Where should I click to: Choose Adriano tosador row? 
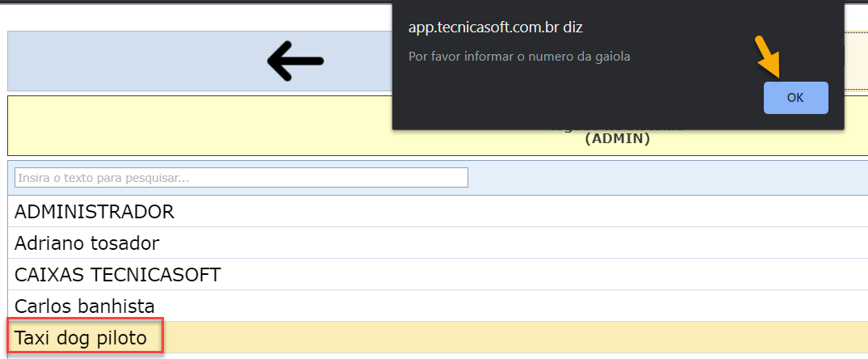point(438,243)
